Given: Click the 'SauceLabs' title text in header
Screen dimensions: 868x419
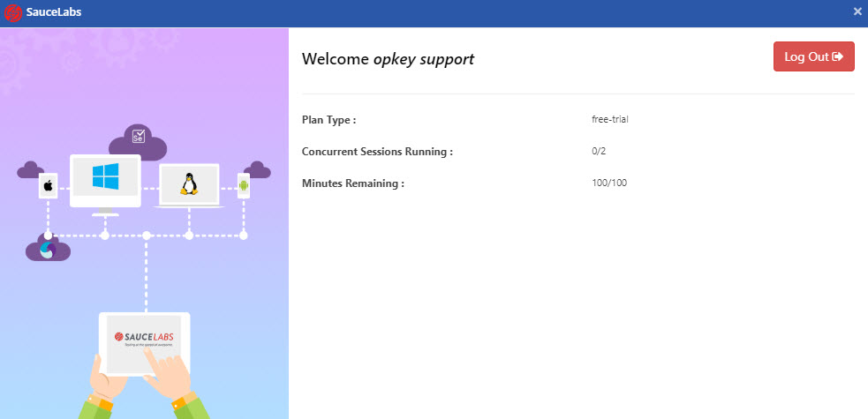Looking at the screenshot, I should 54,11.
